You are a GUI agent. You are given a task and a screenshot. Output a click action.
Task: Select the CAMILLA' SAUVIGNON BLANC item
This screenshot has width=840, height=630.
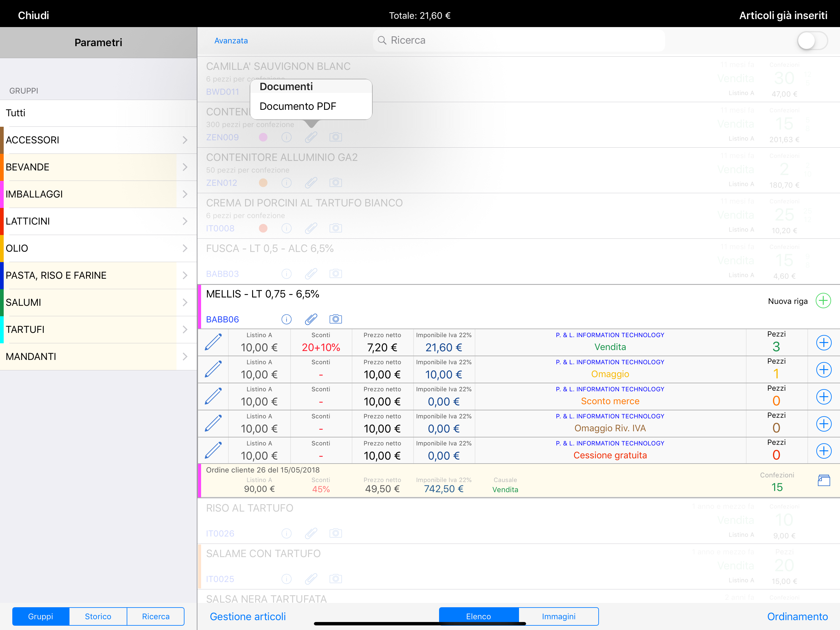point(518,79)
